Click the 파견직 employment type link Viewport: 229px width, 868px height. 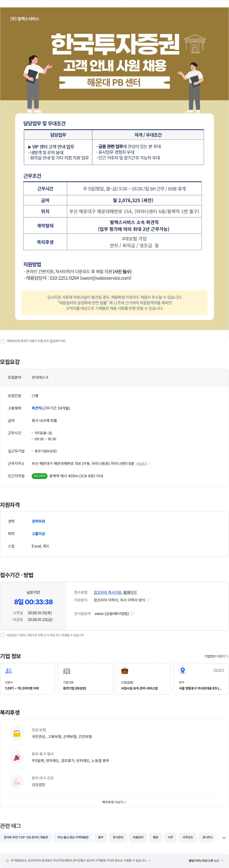[x=36, y=408]
